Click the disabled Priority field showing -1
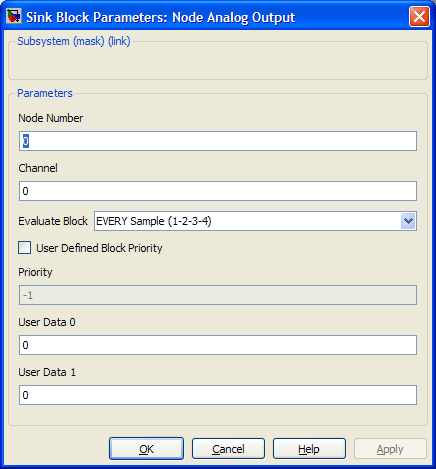The image size is (436, 469). tap(218, 295)
